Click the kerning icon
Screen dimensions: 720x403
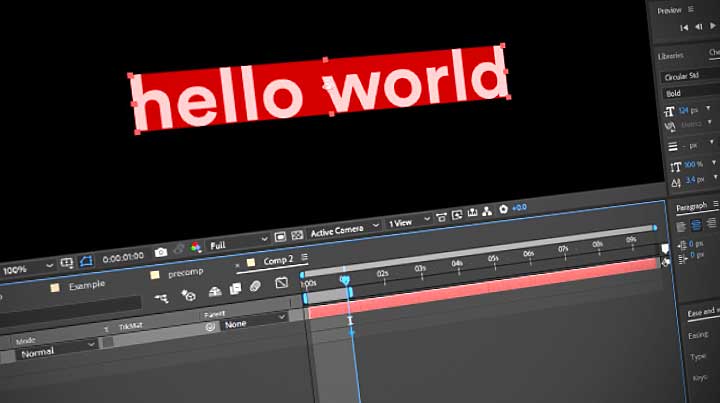670,127
